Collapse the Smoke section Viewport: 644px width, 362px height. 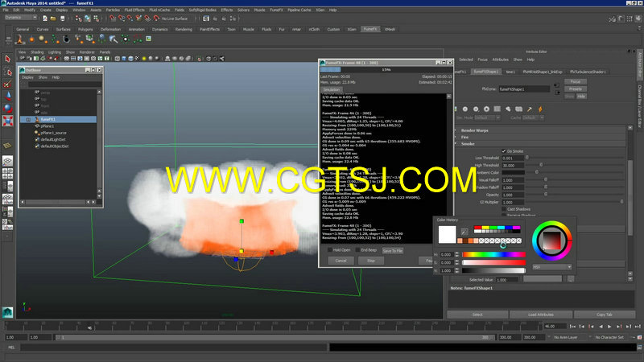(468, 144)
